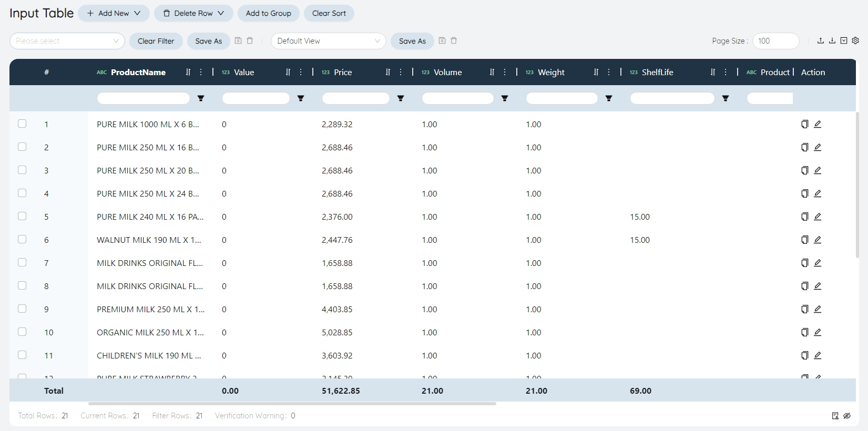Open the Value column three-dot menu
Screen dimensions: 868x431
(x=301, y=72)
